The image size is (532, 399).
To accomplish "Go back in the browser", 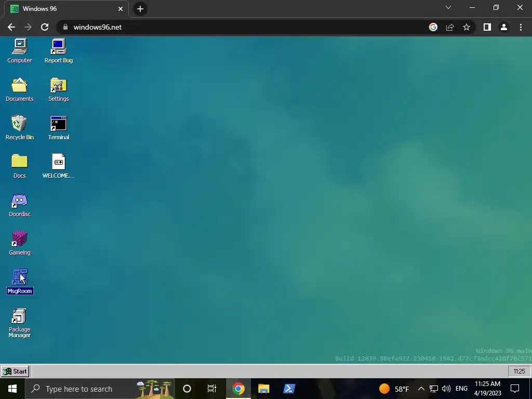I will pos(11,27).
